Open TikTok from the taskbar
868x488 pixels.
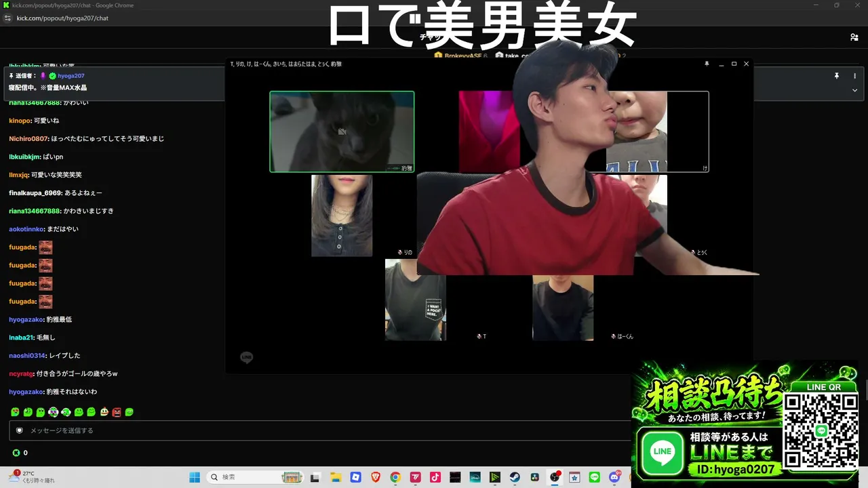435,477
